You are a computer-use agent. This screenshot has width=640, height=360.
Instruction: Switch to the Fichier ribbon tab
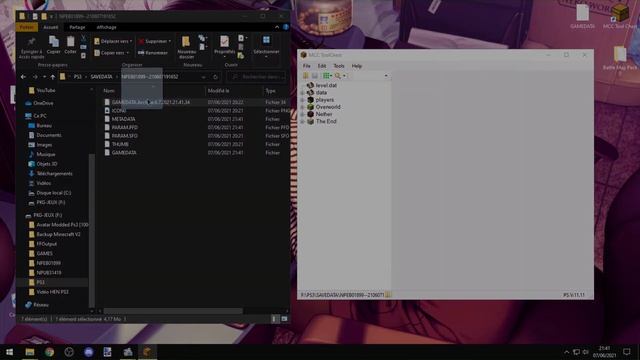click(x=27, y=27)
